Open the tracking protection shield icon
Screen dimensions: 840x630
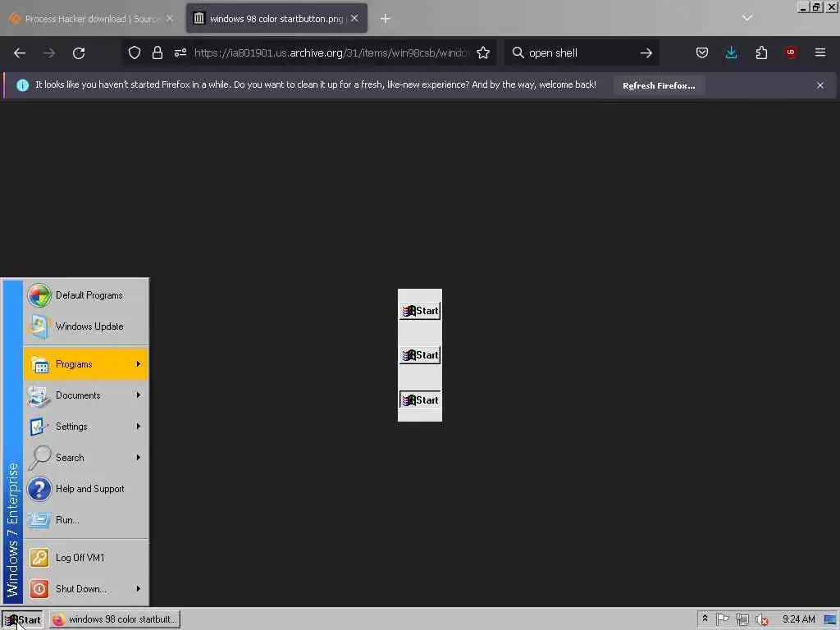click(x=135, y=52)
